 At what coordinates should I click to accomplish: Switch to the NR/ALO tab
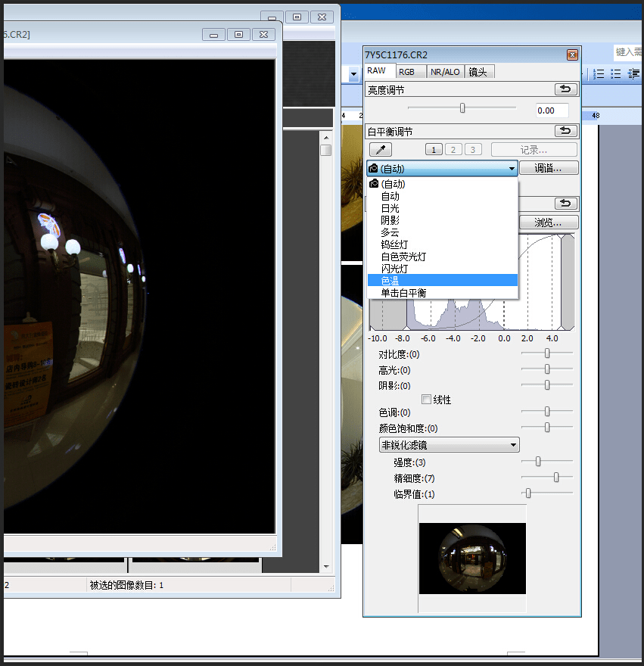445,72
